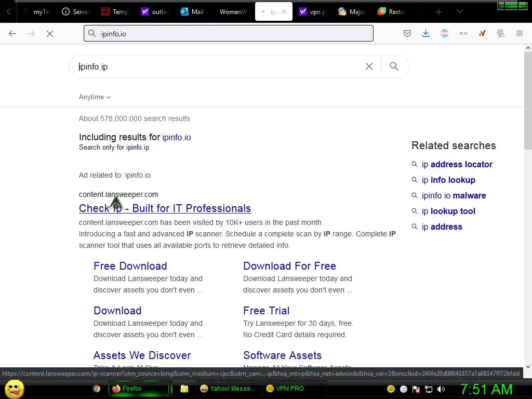
Task: Open the Free Download sublink
Action: coord(130,266)
